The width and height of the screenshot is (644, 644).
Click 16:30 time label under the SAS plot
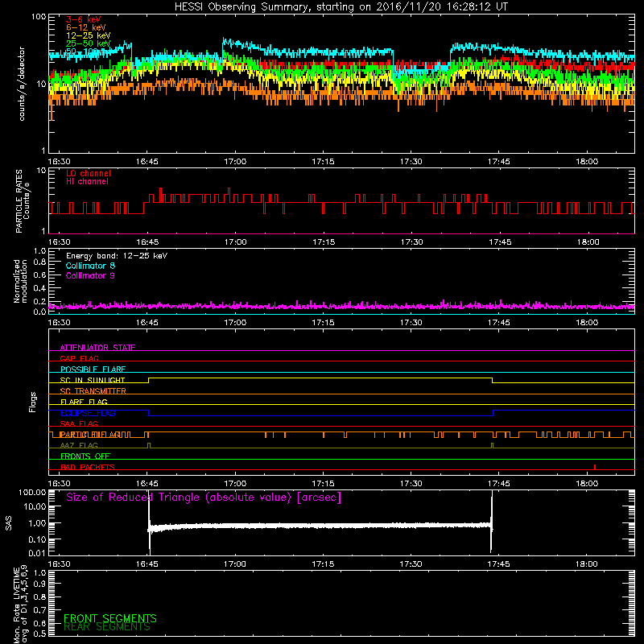tap(59, 564)
